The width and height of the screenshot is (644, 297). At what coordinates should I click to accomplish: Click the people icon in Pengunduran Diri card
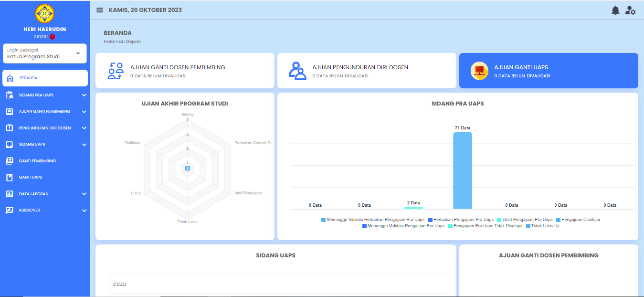pyautogui.click(x=297, y=71)
